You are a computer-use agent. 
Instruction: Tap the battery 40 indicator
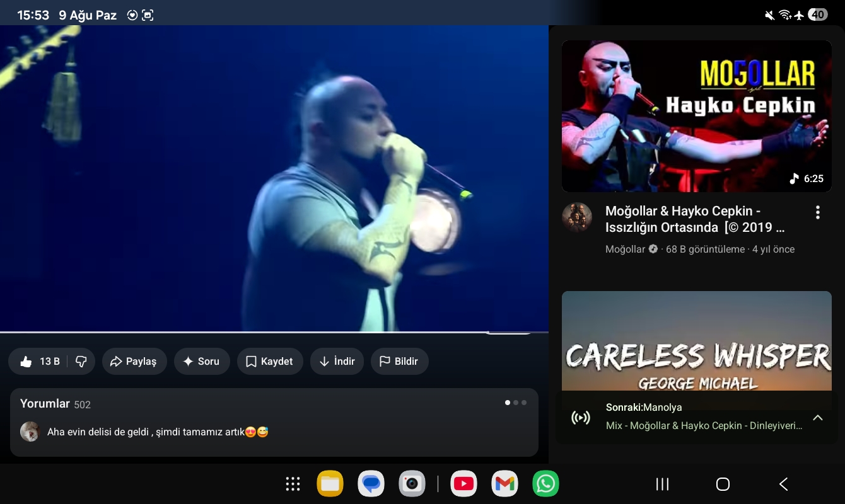pos(818,15)
